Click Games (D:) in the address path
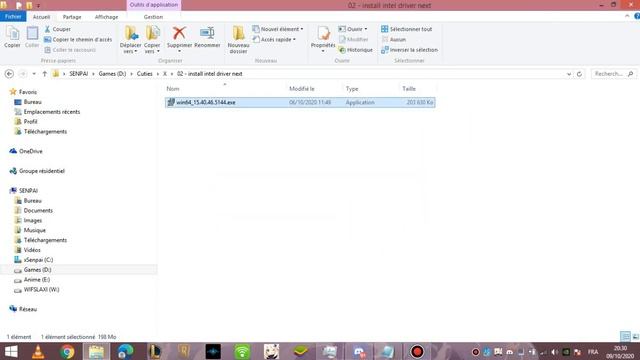 (x=112, y=74)
